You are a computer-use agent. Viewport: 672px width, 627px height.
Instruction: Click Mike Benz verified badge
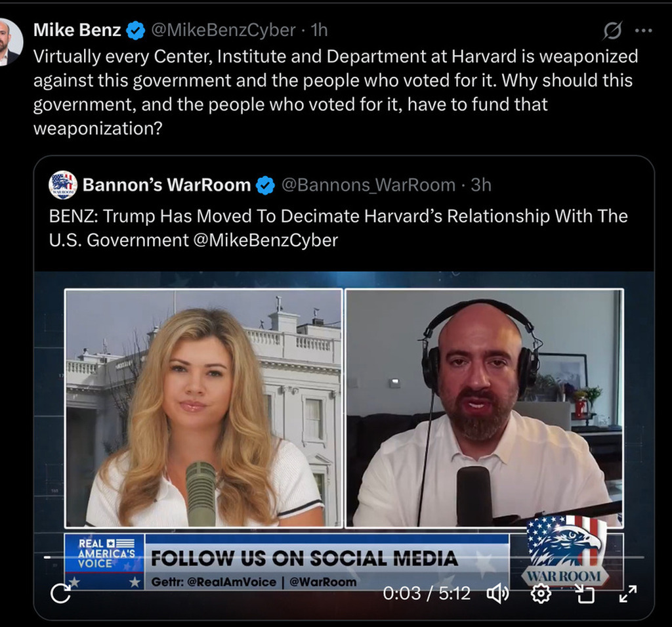135,30
